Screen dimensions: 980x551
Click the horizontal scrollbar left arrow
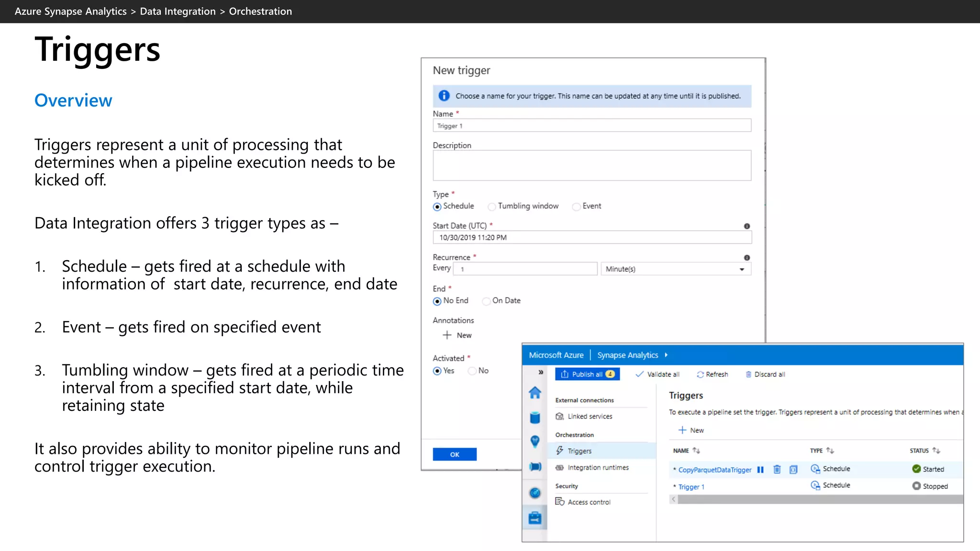tap(673, 499)
